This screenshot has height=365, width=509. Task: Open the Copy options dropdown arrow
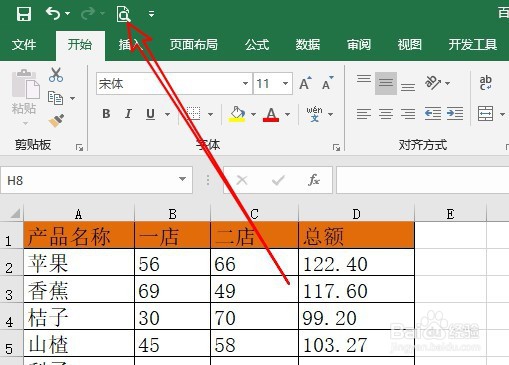coord(72,98)
